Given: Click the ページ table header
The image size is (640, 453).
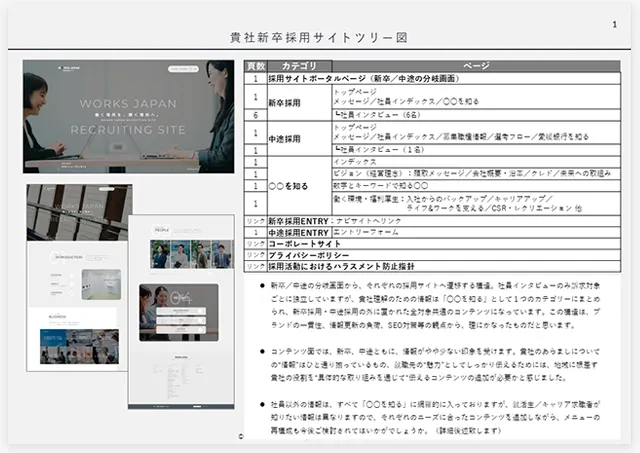Looking at the screenshot, I should (476, 66).
